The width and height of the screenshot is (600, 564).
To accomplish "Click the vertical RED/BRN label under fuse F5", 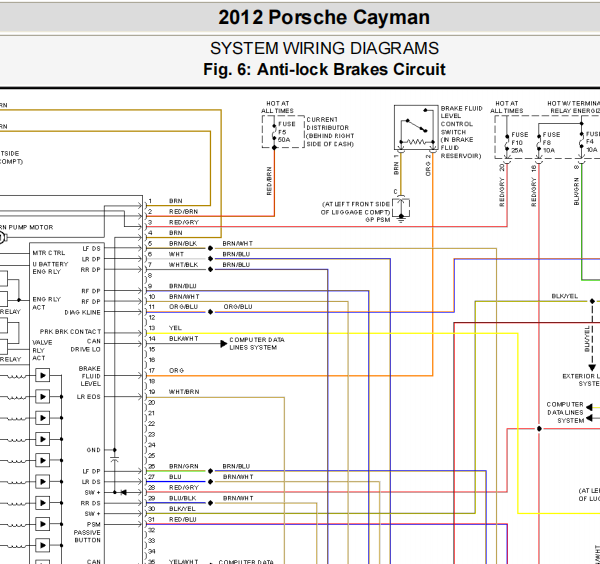I will (269, 181).
